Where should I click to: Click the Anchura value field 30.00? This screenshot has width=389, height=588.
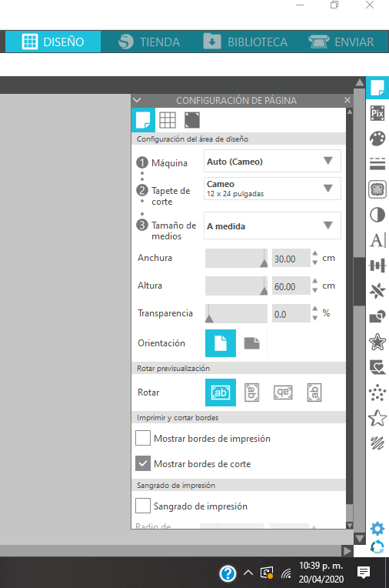291,259
